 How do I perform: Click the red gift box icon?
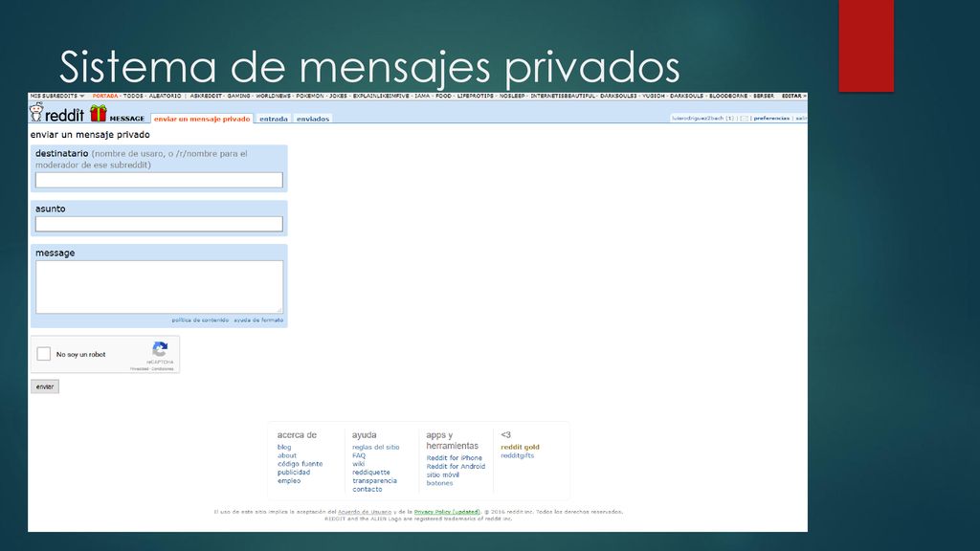(x=99, y=113)
